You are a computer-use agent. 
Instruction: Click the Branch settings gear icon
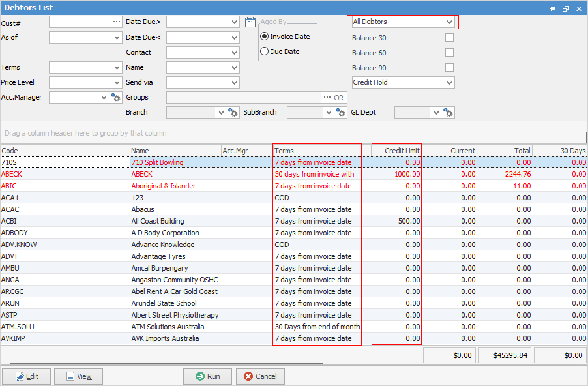[232, 113]
